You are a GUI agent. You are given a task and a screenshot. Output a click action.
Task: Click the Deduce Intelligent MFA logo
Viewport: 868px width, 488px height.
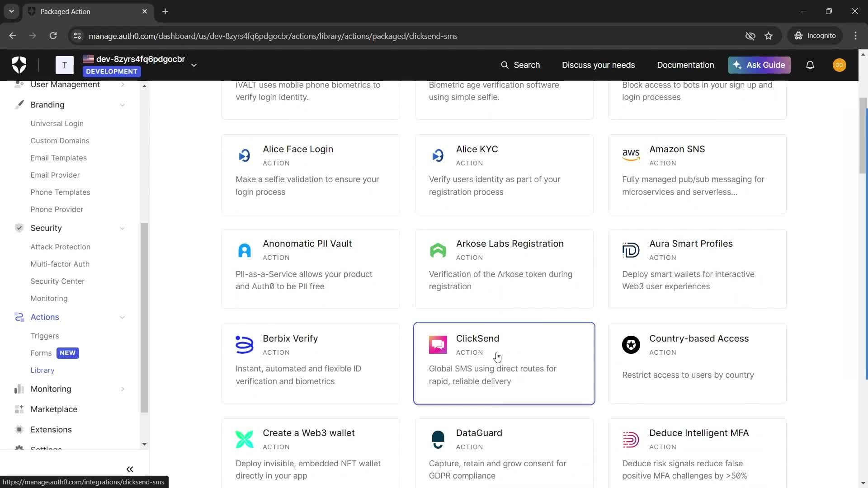click(x=631, y=439)
